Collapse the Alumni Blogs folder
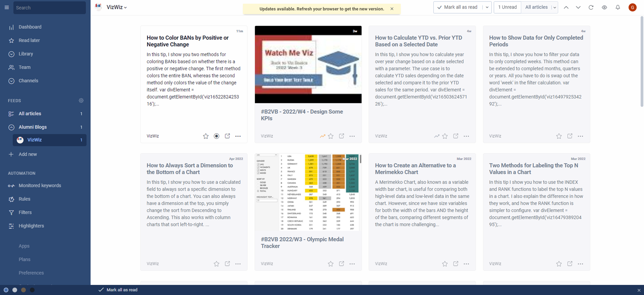 coord(11,127)
